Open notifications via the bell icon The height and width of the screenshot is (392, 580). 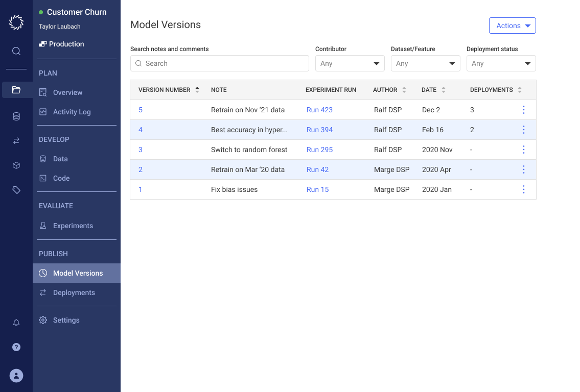coord(16,322)
